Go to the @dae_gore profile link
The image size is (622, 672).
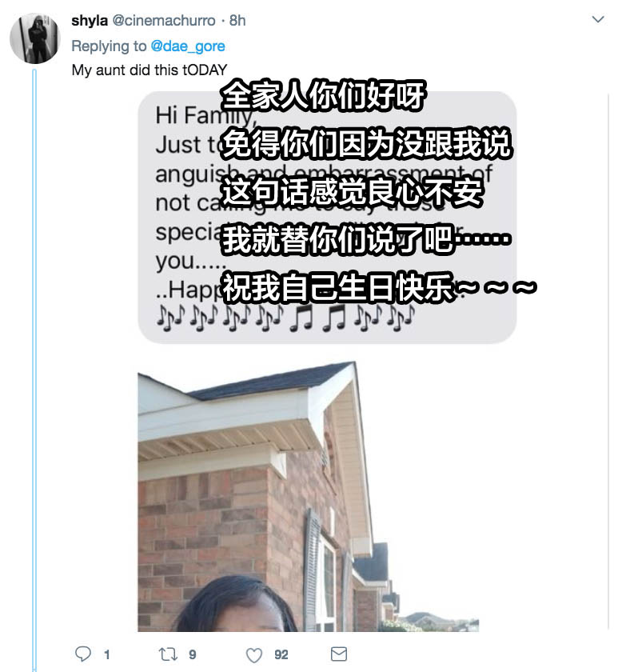click(188, 46)
